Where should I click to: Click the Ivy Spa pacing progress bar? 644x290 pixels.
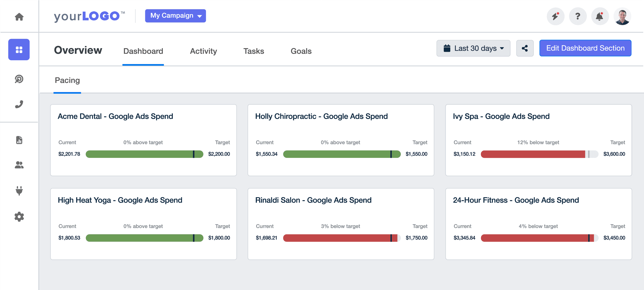click(539, 154)
